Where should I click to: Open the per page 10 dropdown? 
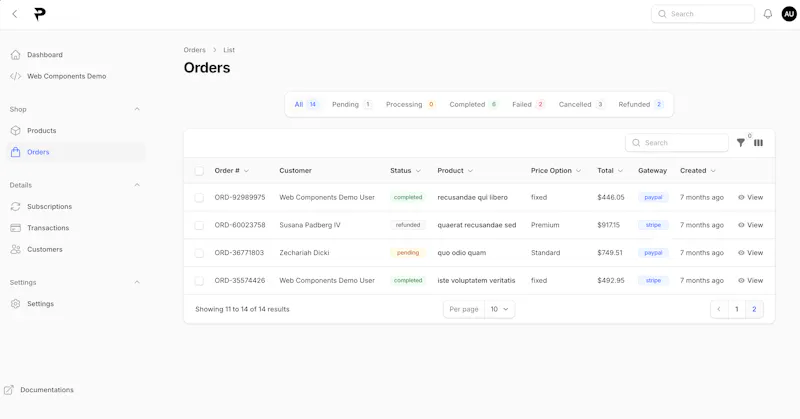click(499, 309)
